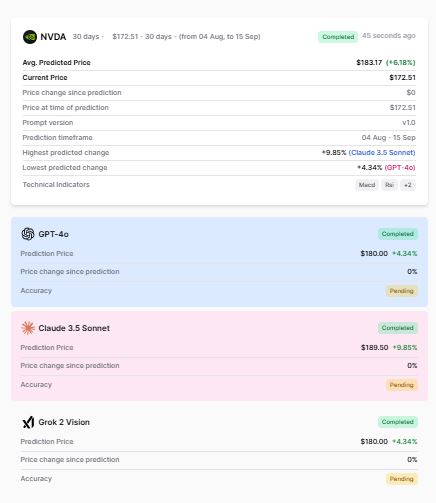The image size is (436, 503).
Task: Expand the +2 more indicators badge
Action: (408, 185)
